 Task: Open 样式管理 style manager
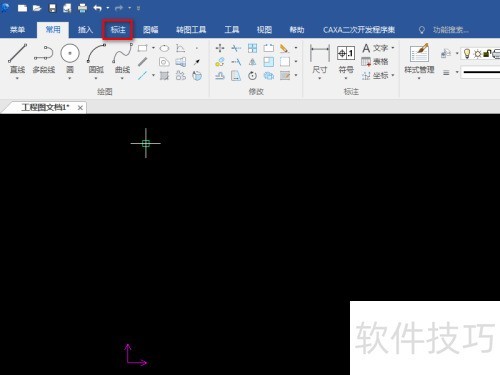coord(419,60)
